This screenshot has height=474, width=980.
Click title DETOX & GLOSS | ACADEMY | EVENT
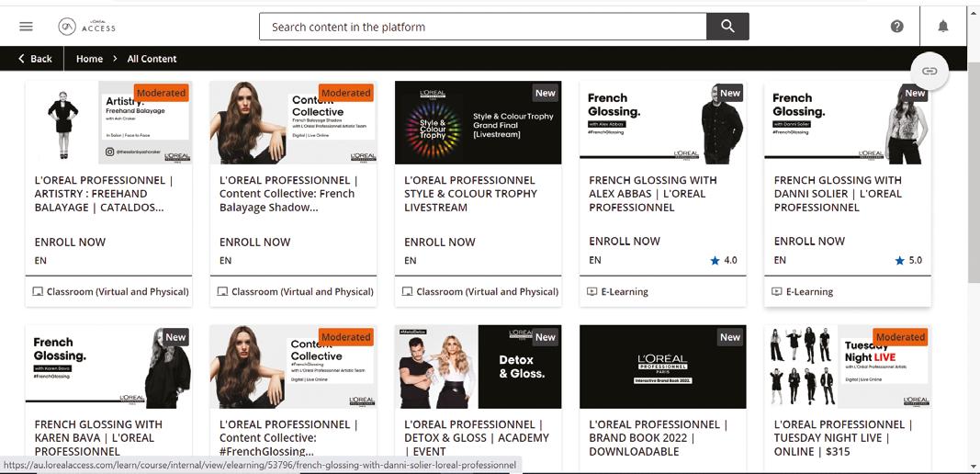click(477, 438)
